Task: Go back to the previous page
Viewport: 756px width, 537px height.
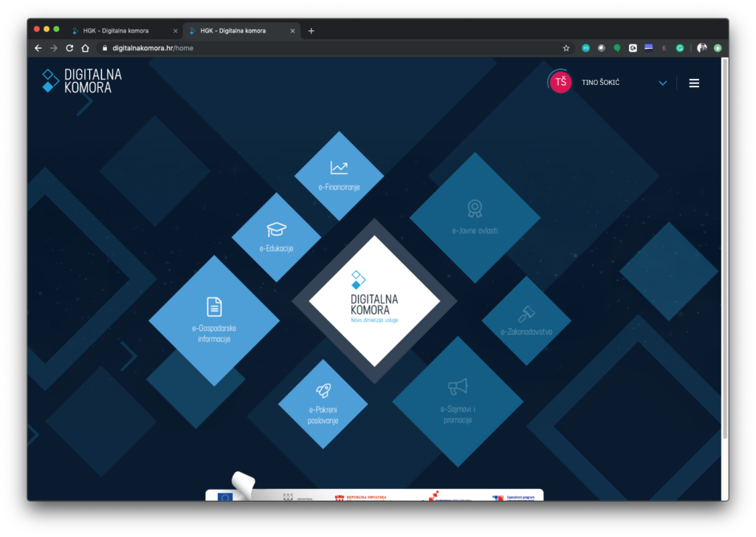Action: pyautogui.click(x=38, y=48)
